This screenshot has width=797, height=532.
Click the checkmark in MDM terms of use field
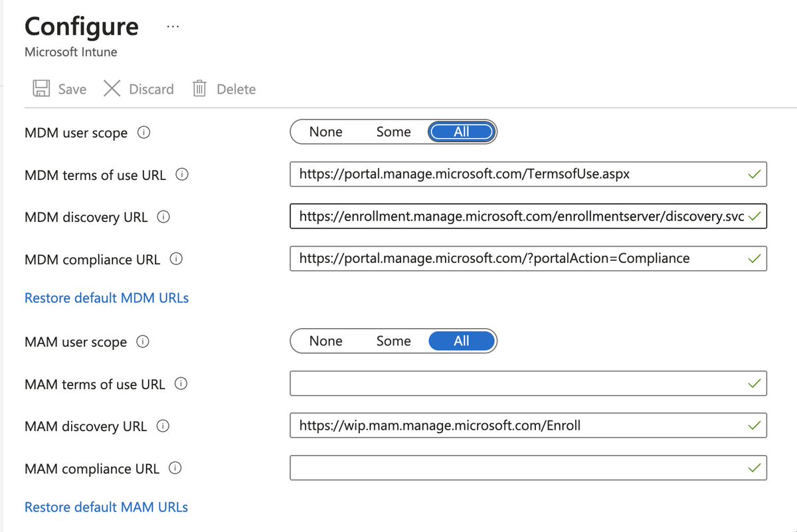[754, 175]
